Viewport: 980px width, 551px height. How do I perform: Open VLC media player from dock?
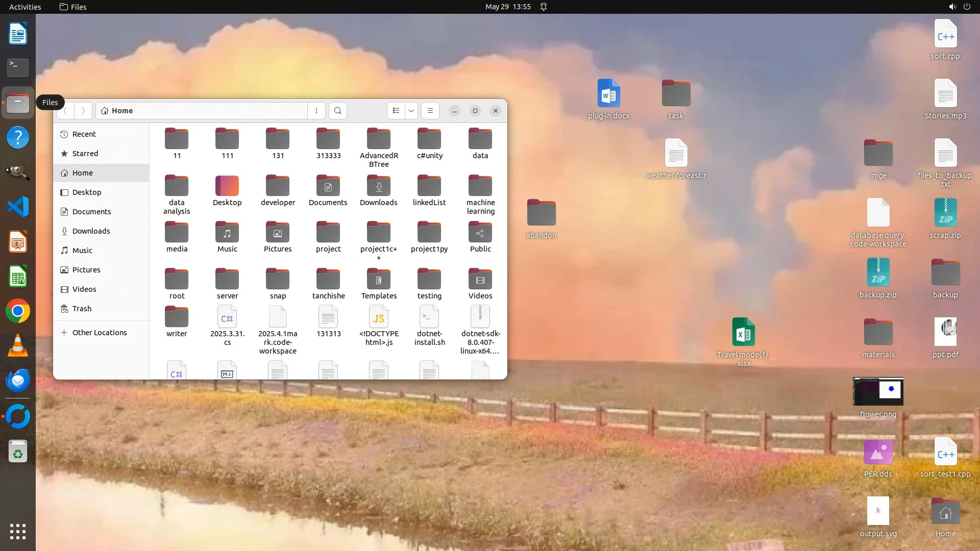[x=18, y=346]
